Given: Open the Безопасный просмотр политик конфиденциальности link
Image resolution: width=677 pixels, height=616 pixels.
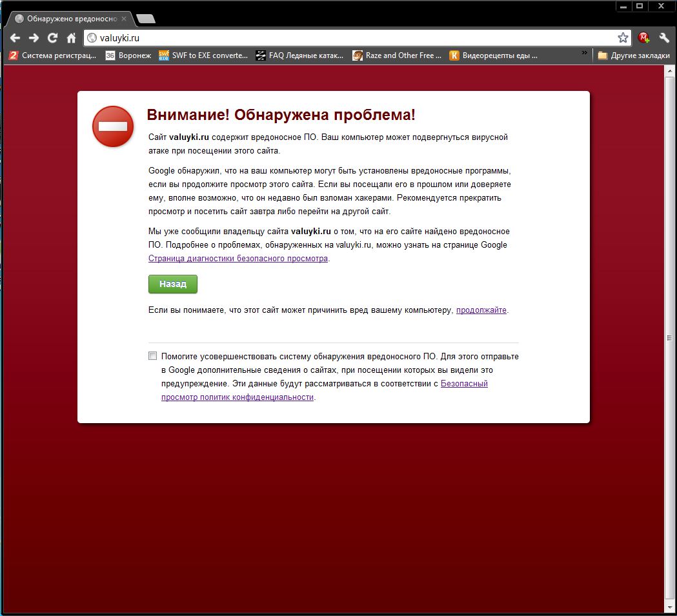Looking at the screenshot, I should pyautogui.click(x=325, y=390).
